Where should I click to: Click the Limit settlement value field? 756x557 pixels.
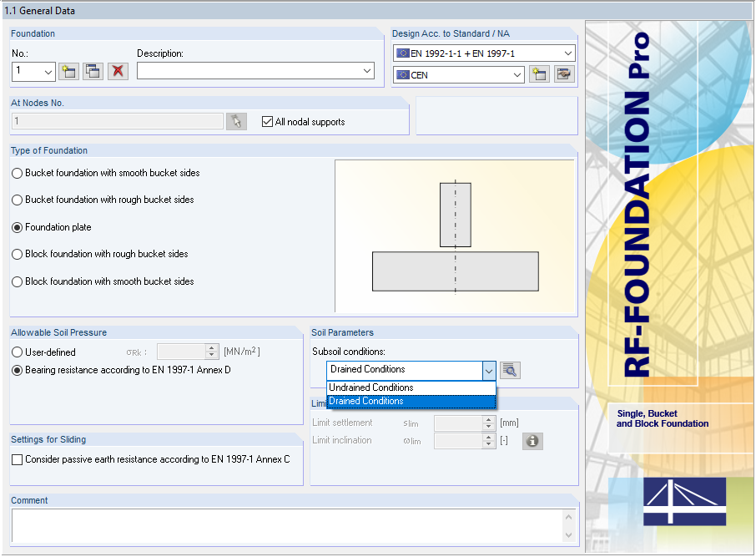458,423
